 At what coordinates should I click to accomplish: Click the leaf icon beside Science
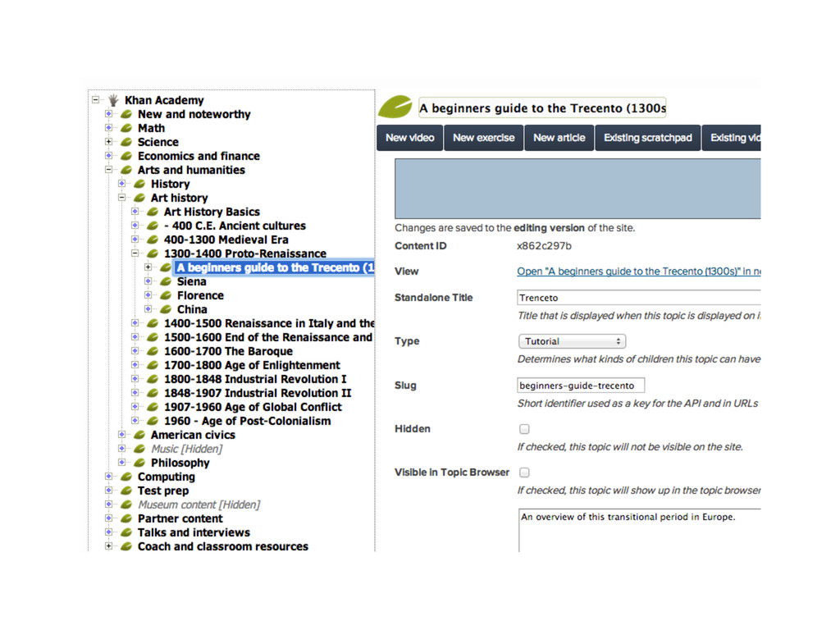[x=126, y=142]
